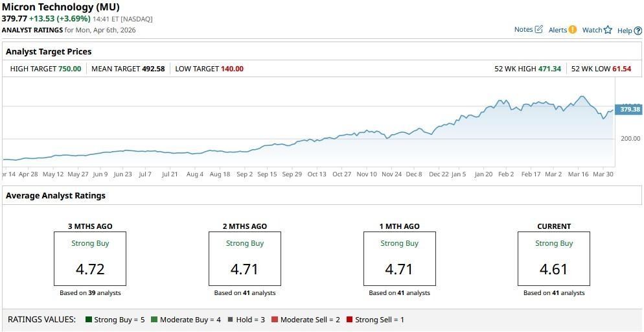Screen dimensions: 644x332
Task: Click the 52 WK High 471.34 value
Action: 549,69
